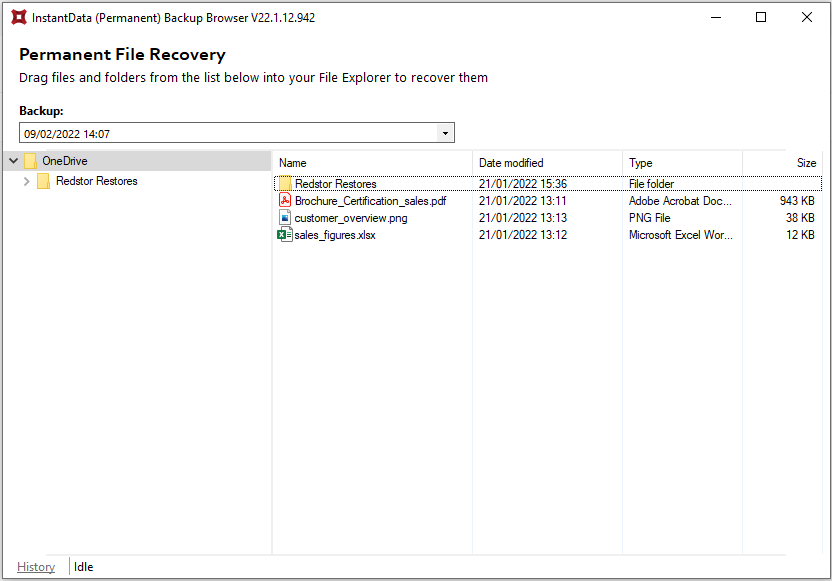Click the 12 KB size cell
The height and width of the screenshot is (581, 832).
800,235
